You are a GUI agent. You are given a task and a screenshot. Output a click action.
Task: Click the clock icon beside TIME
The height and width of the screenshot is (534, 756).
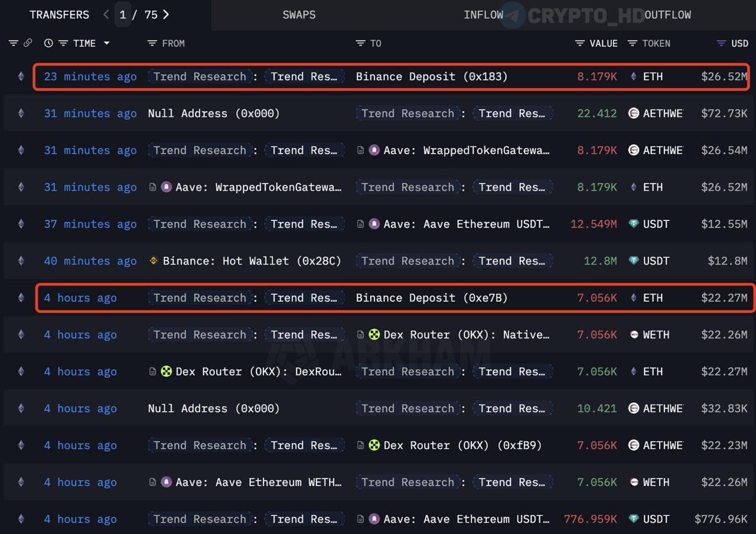point(48,43)
